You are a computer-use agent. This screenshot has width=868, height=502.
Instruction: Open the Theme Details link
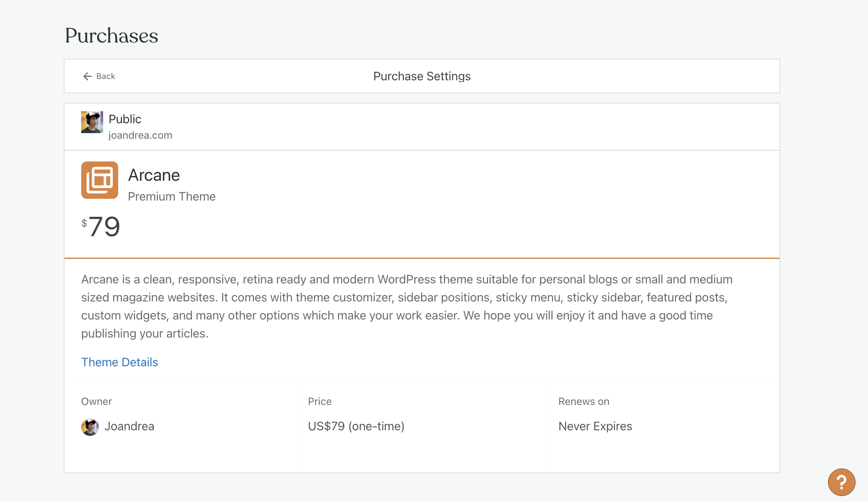click(x=119, y=362)
